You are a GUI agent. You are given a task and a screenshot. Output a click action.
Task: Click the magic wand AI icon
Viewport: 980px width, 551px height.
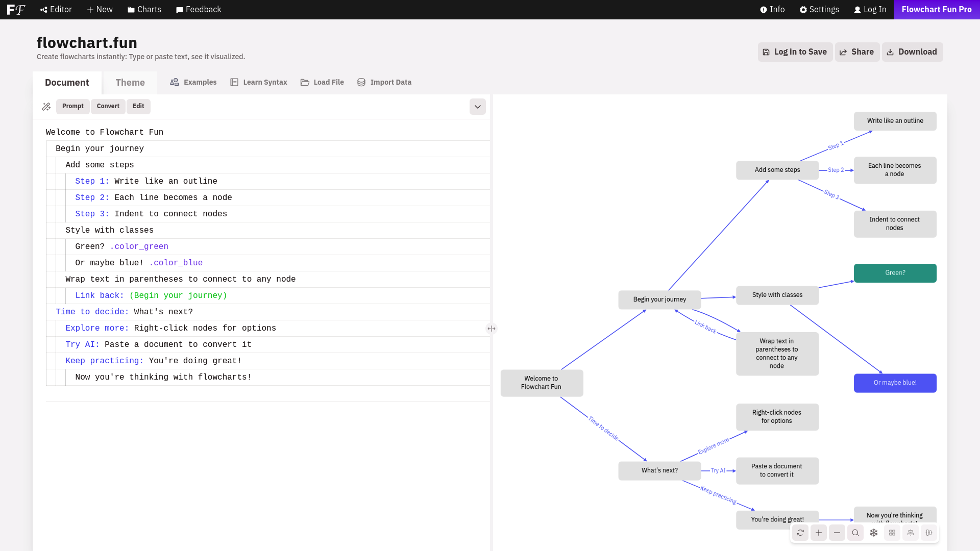tap(46, 107)
